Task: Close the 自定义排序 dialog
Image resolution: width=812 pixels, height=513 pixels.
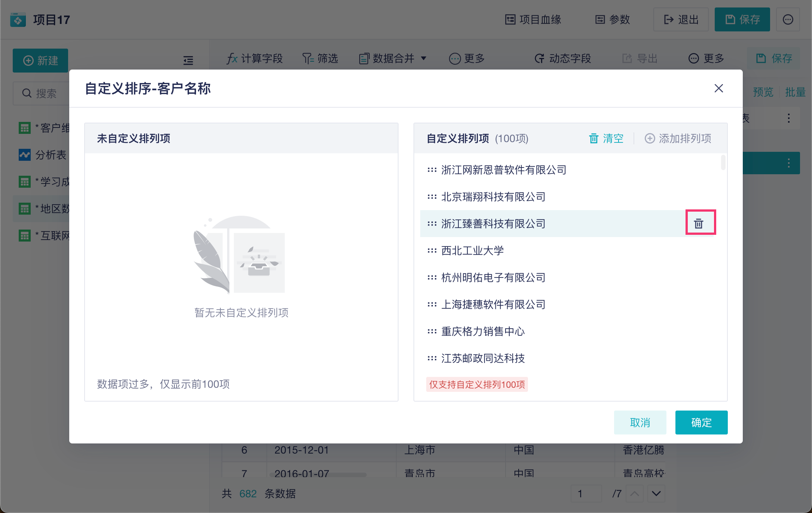Action: pyautogui.click(x=718, y=88)
